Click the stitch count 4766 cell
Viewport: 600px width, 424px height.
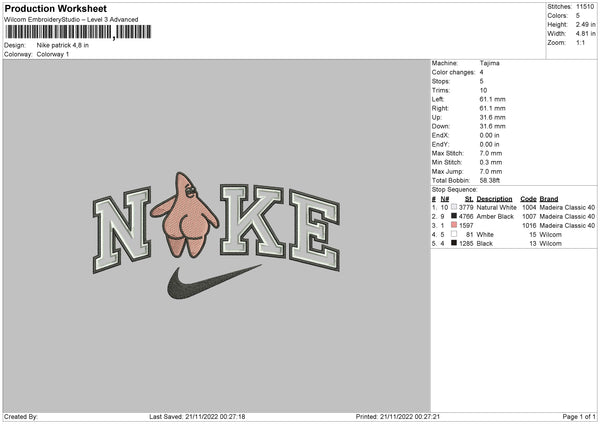[x=466, y=217]
